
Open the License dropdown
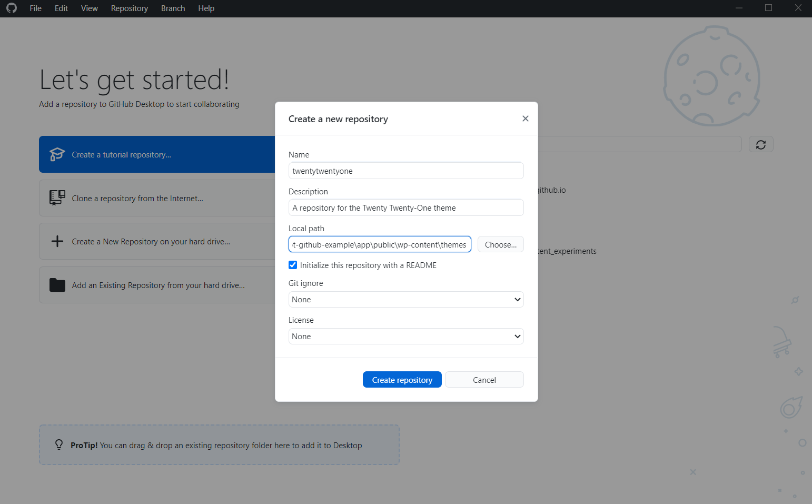tap(406, 336)
